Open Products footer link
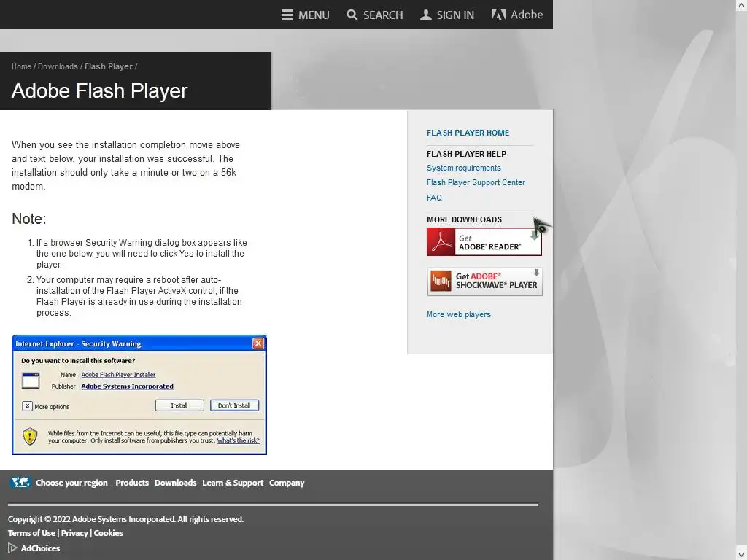 [132, 483]
